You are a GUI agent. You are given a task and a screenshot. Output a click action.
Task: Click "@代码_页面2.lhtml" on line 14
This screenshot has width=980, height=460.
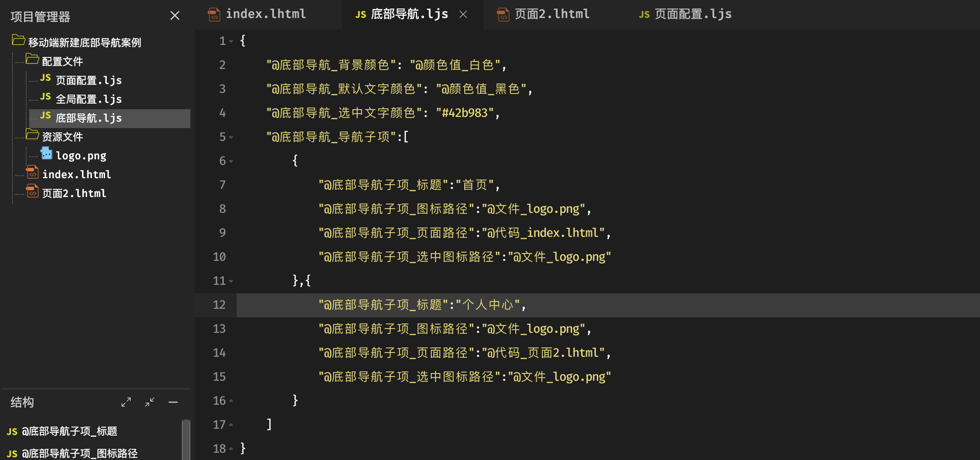[543, 353]
